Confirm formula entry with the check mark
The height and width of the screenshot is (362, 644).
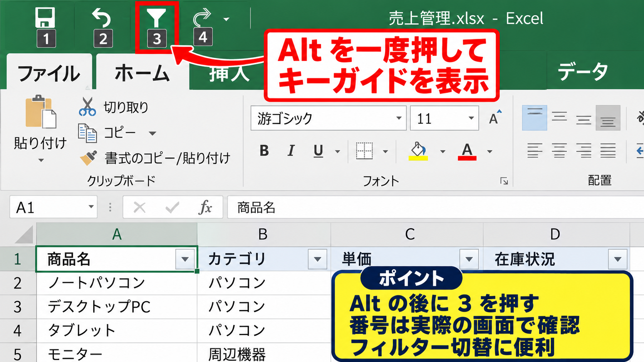point(172,208)
